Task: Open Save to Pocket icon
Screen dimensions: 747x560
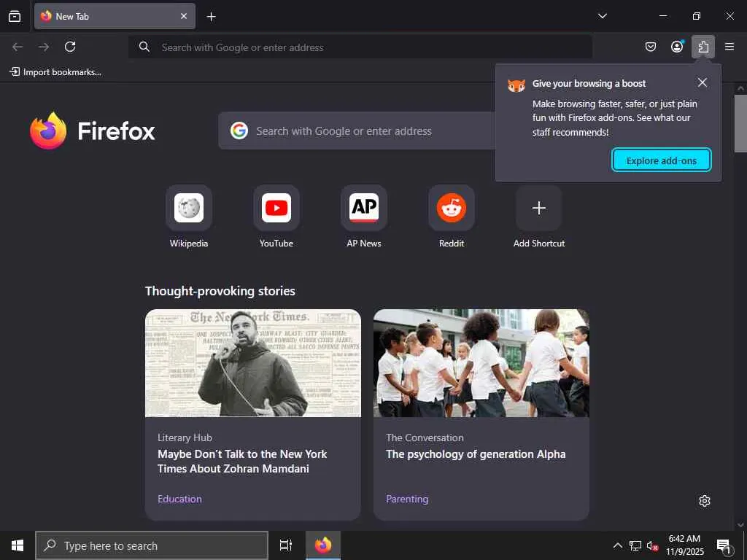Action: coord(651,47)
